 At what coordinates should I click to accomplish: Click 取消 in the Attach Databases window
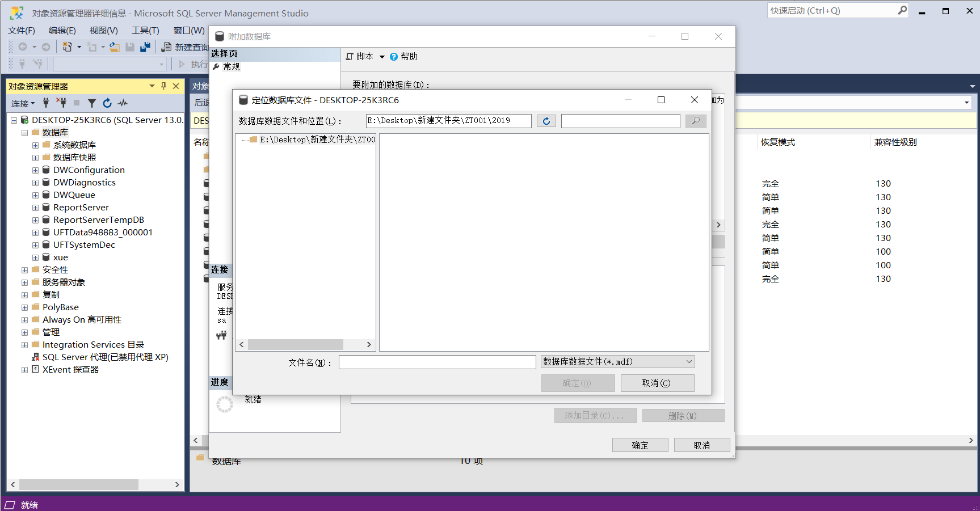click(702, 445)
